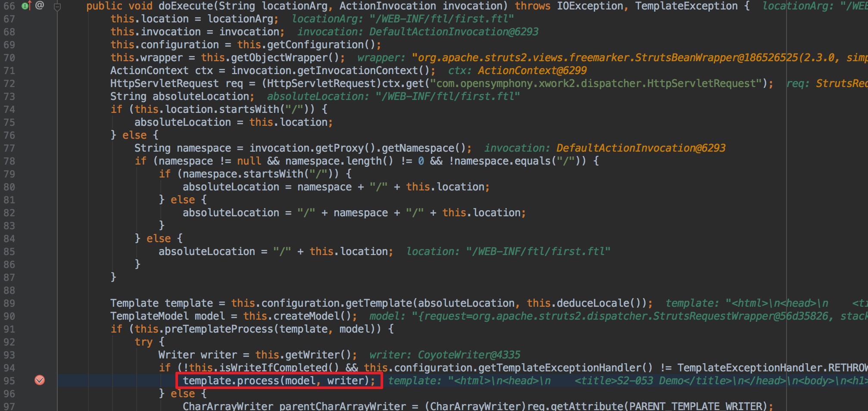The width and height of the screenshot is (868, 411).
Task: Click line number 89 in the gutter
Action: [9, 303]
